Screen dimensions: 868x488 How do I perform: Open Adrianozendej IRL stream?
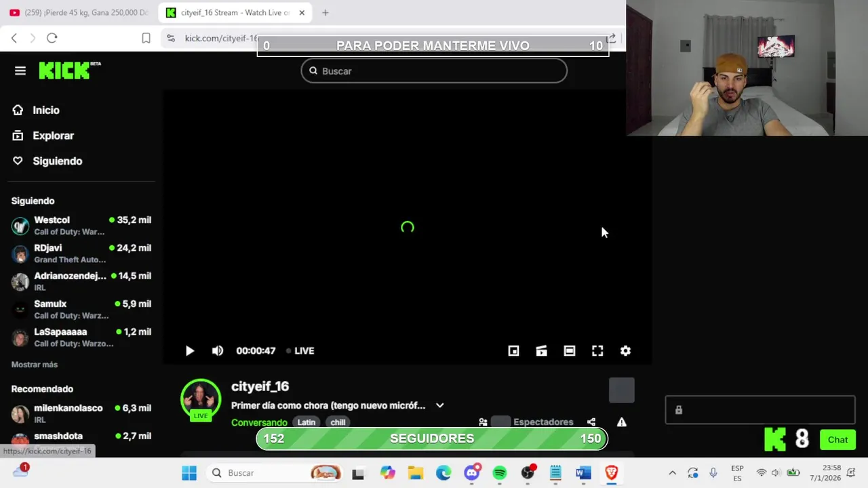[x=81, y=281]
